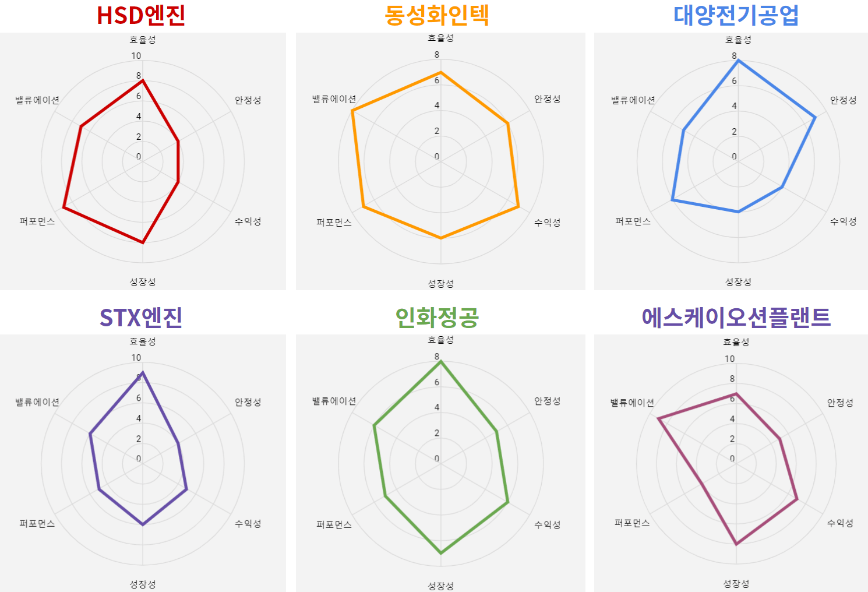
Task: Click 퍼포먼스 label on STX엔진 chart
Action: point(37,523)
